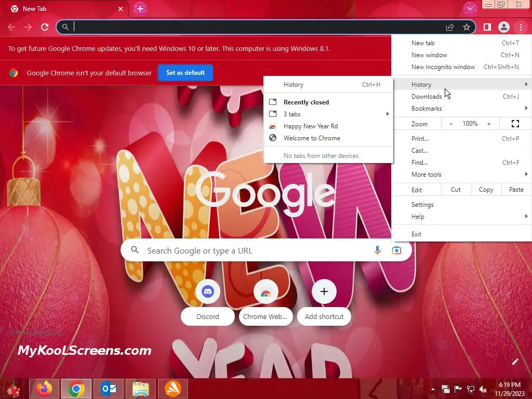Click the customize page pencil icon

[515, 362]
